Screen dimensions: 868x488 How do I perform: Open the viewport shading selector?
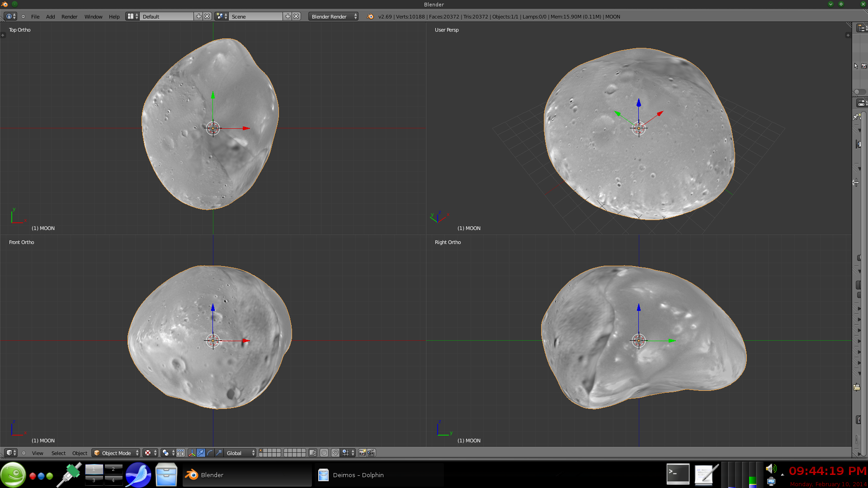tap(151, 453)
